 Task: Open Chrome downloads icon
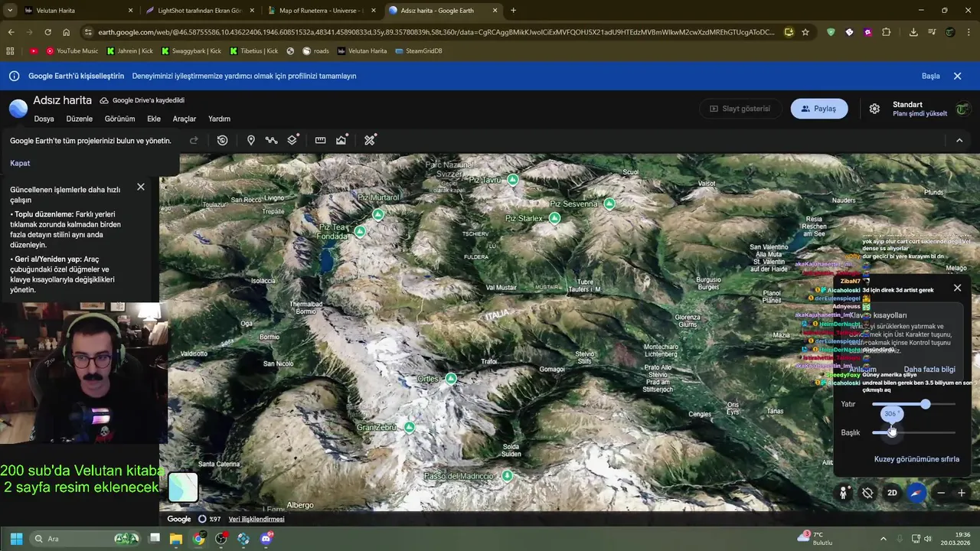point(913,32)
